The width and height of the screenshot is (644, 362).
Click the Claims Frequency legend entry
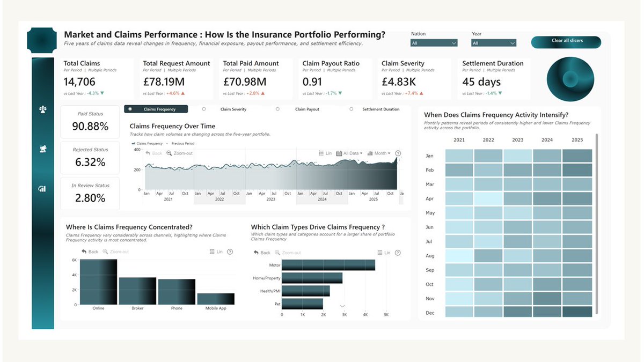pos(147,143)
